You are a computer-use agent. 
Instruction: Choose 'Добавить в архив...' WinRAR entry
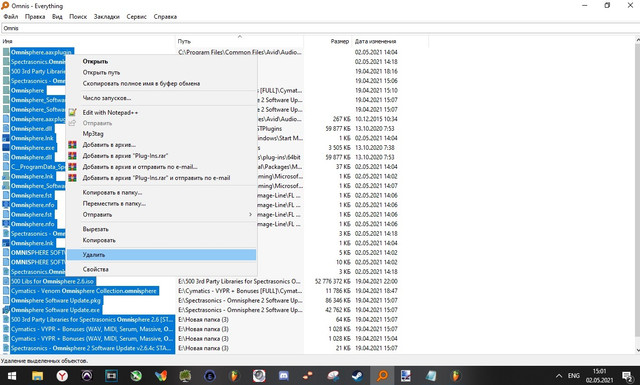[109, 145]
